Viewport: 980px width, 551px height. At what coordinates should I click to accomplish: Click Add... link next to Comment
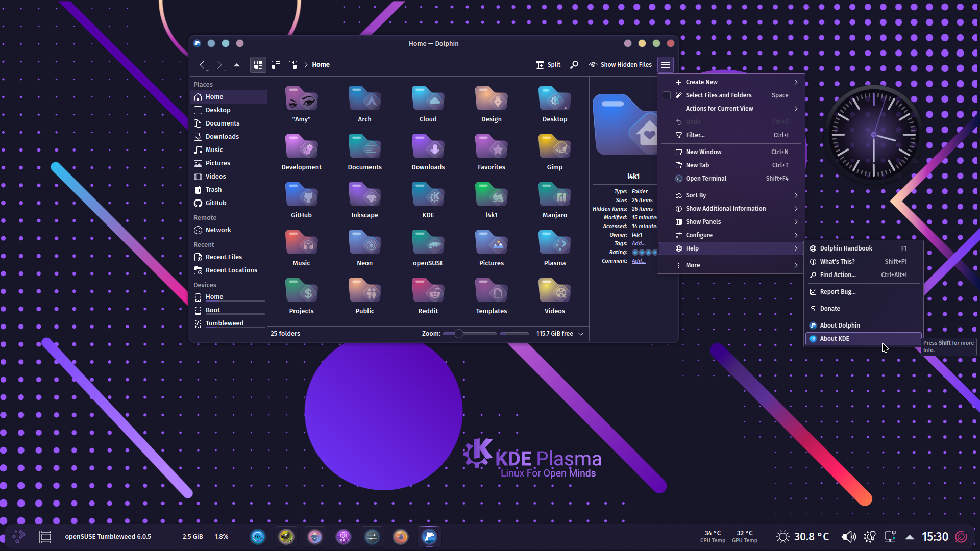(x=639, y=261)
